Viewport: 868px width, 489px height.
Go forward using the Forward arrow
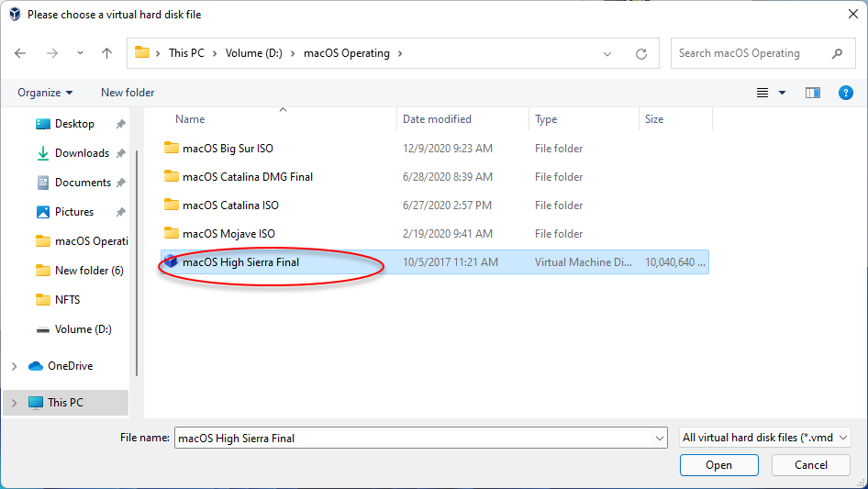(x=52, y=53)
